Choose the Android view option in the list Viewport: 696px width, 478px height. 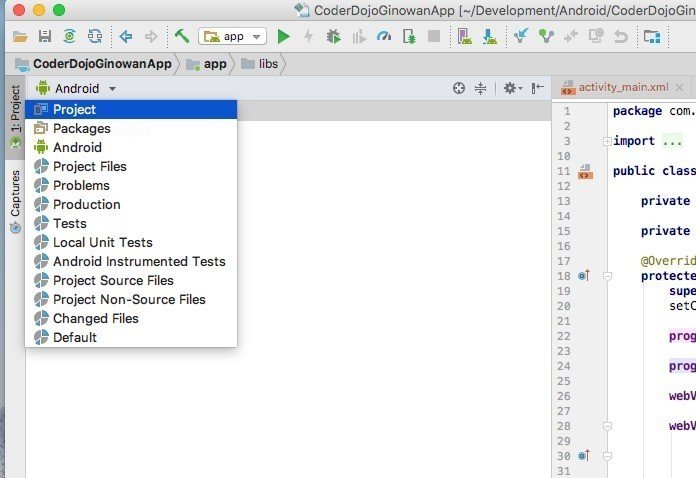coord(131,147)
